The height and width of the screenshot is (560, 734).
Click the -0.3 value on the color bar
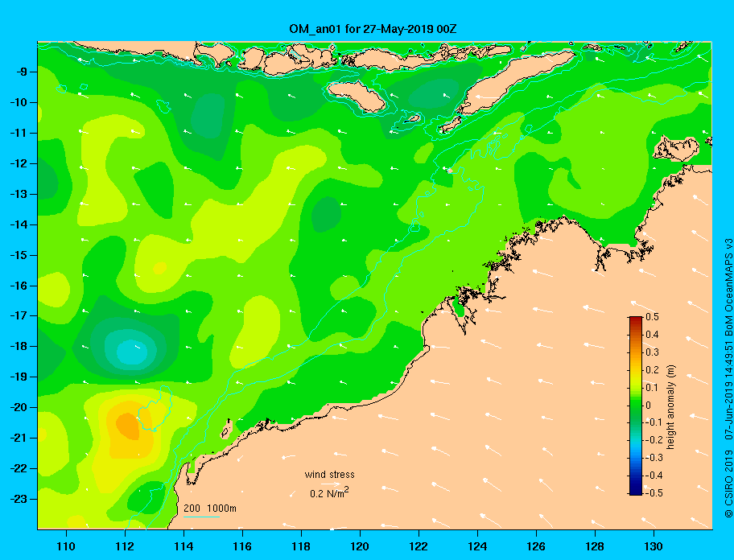click(x=654, y=458)
